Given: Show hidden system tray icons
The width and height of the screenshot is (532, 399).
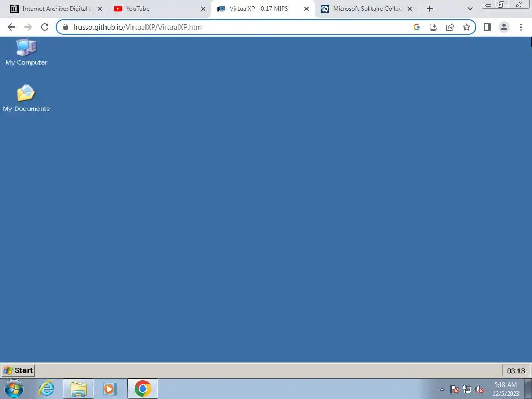Looking at the screenshot, I should pos(442,389).
